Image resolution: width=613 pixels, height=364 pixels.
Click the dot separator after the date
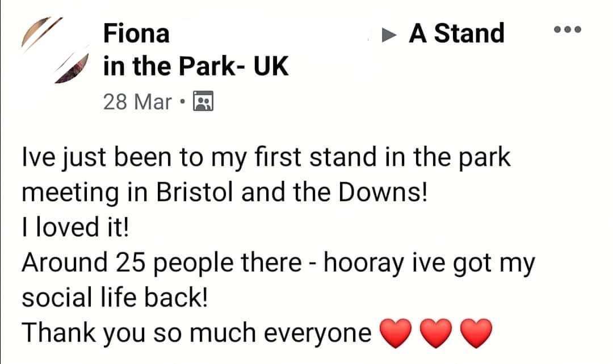pyautogui.click(x=182, y=103)
